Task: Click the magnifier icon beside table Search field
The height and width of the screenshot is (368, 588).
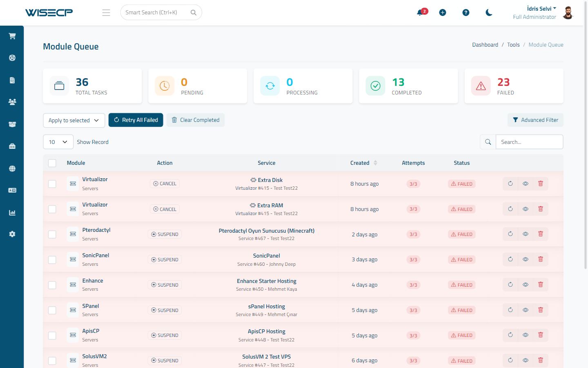Action: coord(488,142)
